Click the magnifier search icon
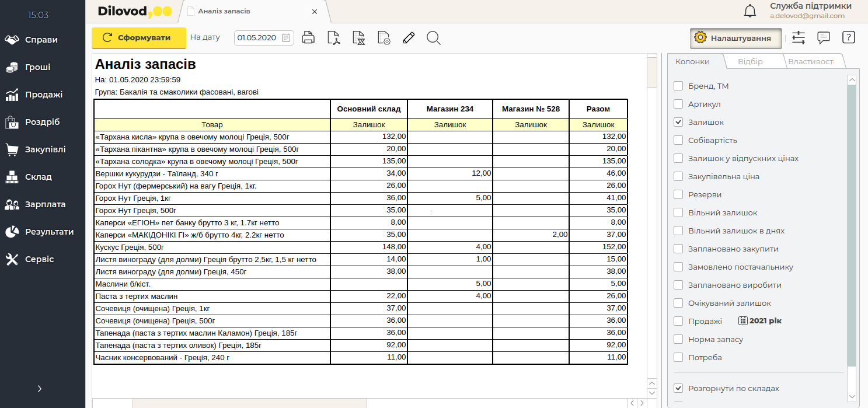The width and height of the screenshot is (868, 408). (x=433, y=38)
